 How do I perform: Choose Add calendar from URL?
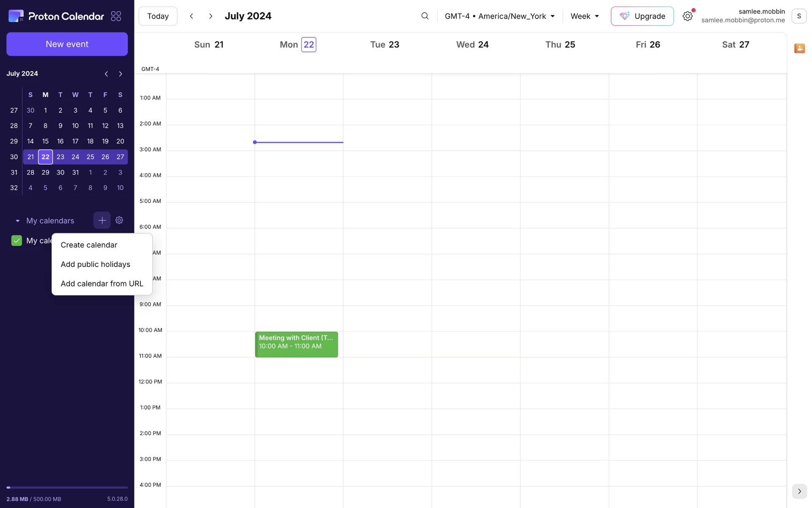pos(102,284)
